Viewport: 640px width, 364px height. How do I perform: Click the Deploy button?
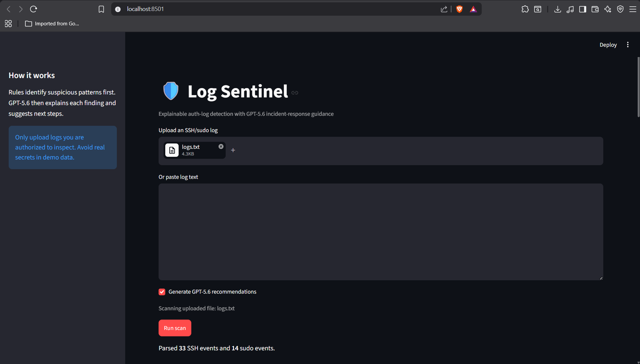(608, 45)
